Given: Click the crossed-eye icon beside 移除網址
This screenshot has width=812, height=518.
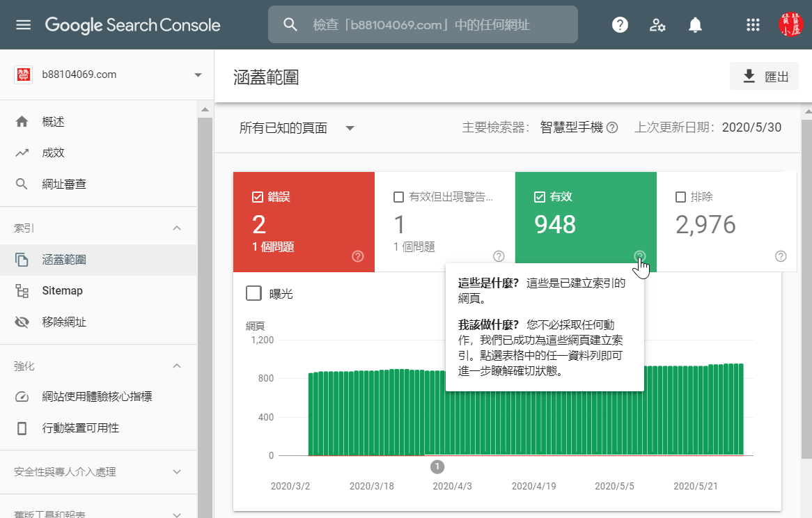Looking at the screenshot, I should coord(22,322).
